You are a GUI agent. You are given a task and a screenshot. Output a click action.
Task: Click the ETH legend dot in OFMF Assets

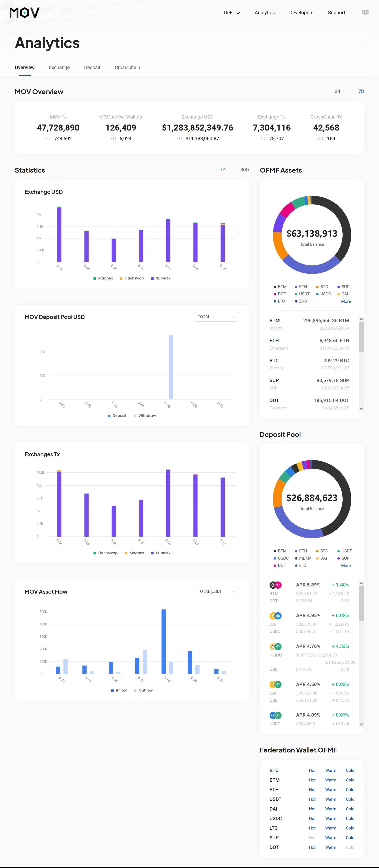pos(296,286)
